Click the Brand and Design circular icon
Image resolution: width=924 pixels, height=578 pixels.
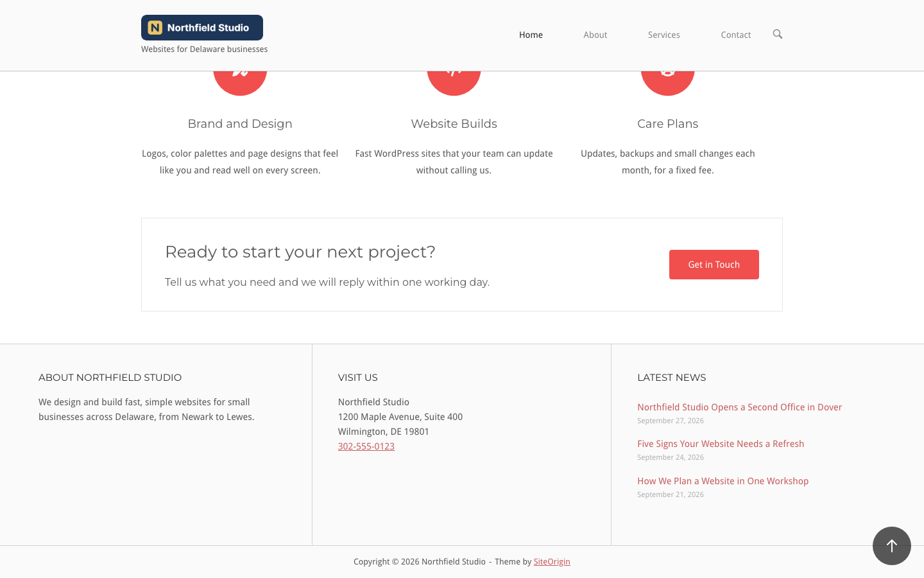pyautogui.click(x=240, y=83)
